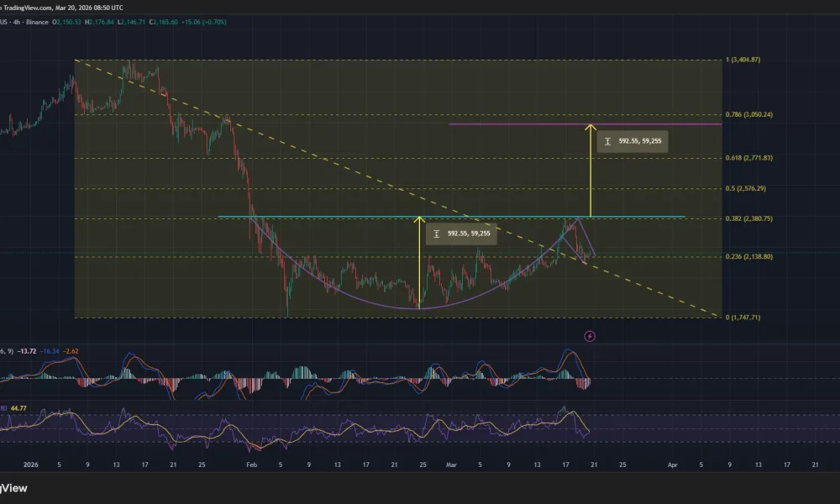Click the Feb label on the time axis

click(x=251, y=463)
